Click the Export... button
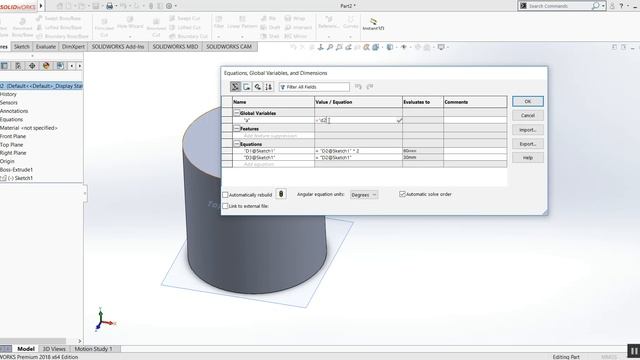Image resolution: width=640 pixels, height=360 pixels. [528, 144]
